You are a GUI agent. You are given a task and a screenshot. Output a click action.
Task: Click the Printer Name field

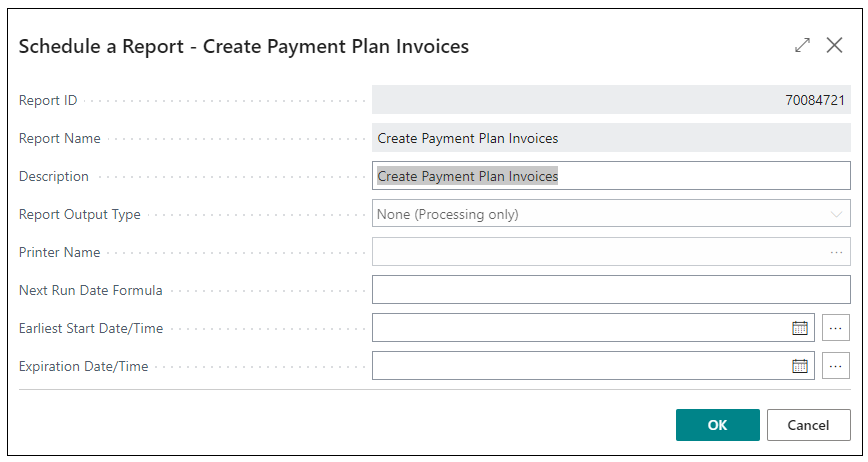[611, 252]
